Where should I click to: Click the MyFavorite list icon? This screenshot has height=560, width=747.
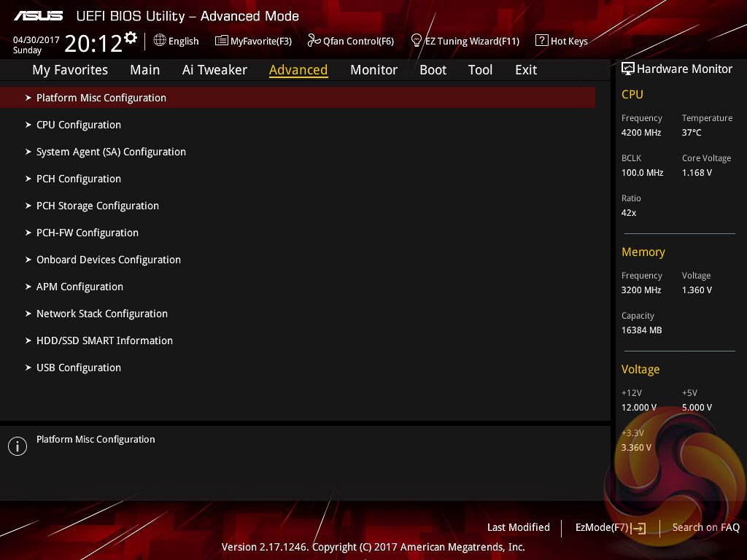pyautogui.click(x=222, y=41)
